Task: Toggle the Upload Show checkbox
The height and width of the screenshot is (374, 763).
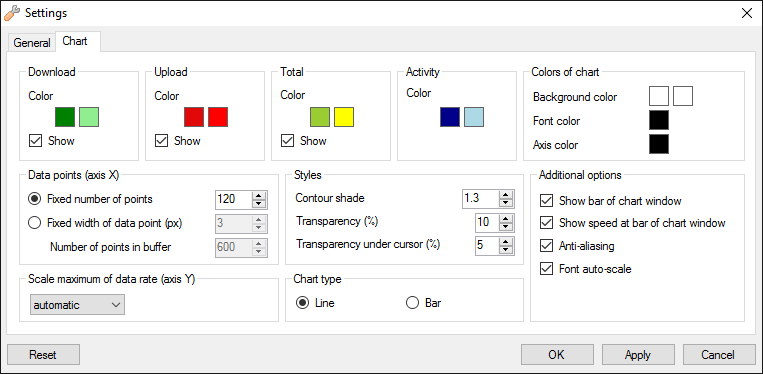Action: [x=161, y=141]
